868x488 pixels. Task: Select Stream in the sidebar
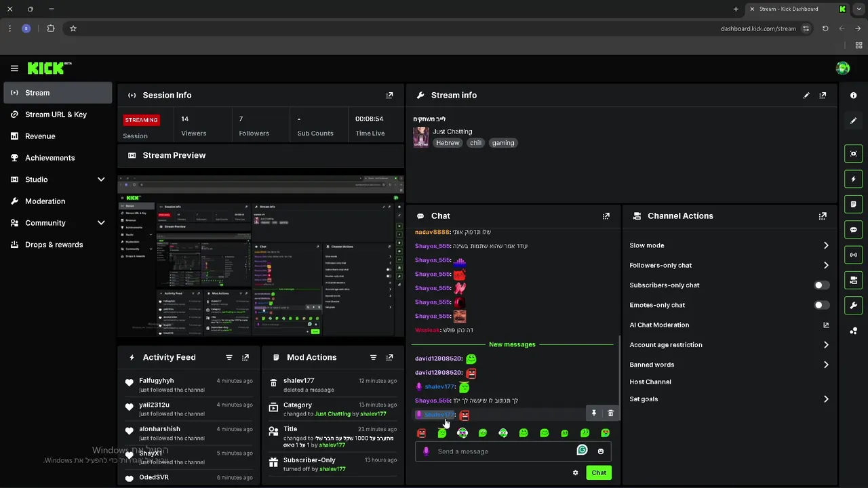(x=58, y=93)
